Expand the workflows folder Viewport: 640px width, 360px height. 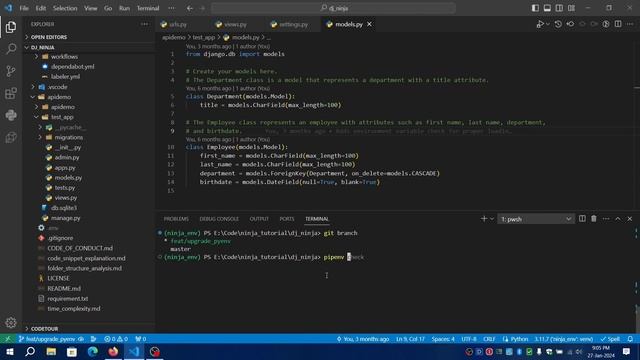pos(64,57)
